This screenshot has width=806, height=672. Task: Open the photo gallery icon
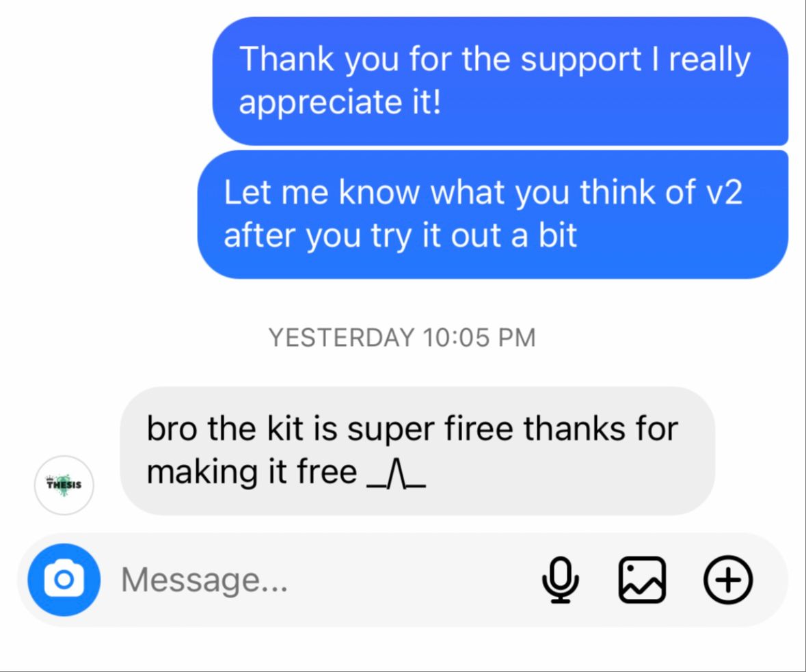tap(642, 580)
